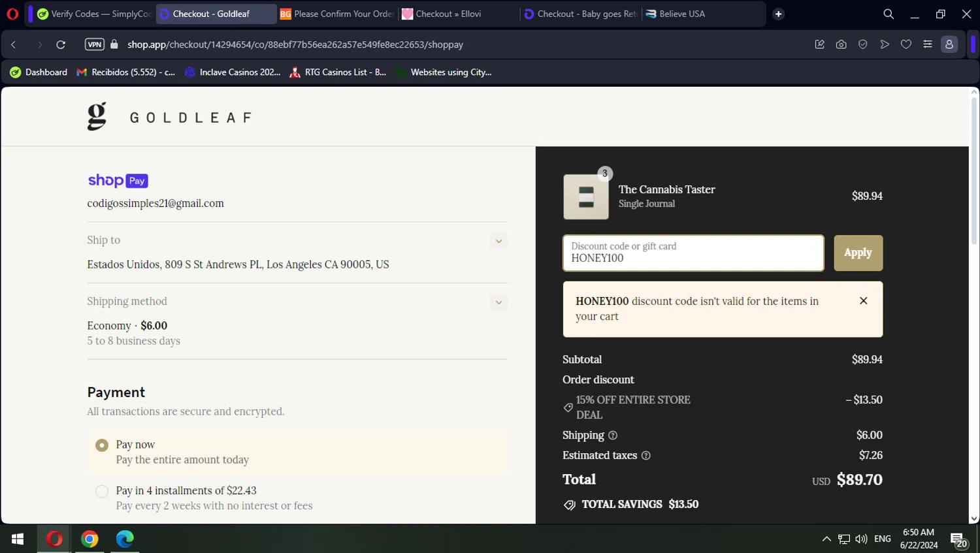
Task: Open the tab search magnifier icon
Action: 889,14
